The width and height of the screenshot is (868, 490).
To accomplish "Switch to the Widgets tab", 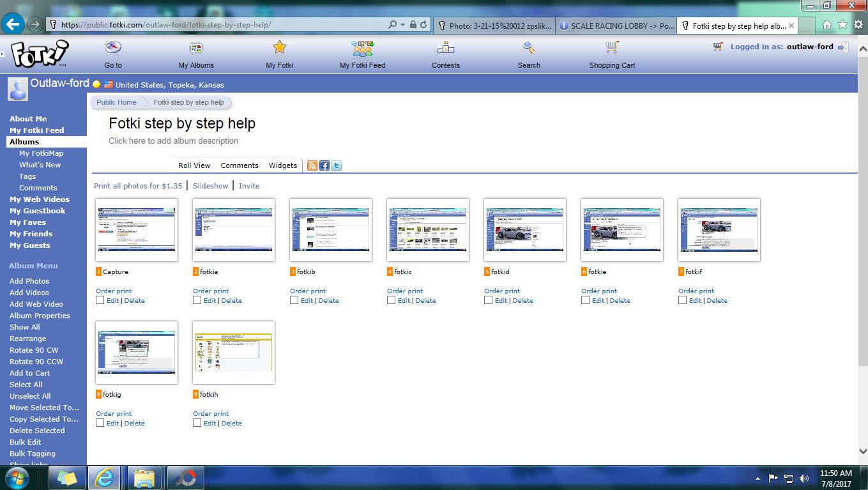I will click(x=283, y=165).
